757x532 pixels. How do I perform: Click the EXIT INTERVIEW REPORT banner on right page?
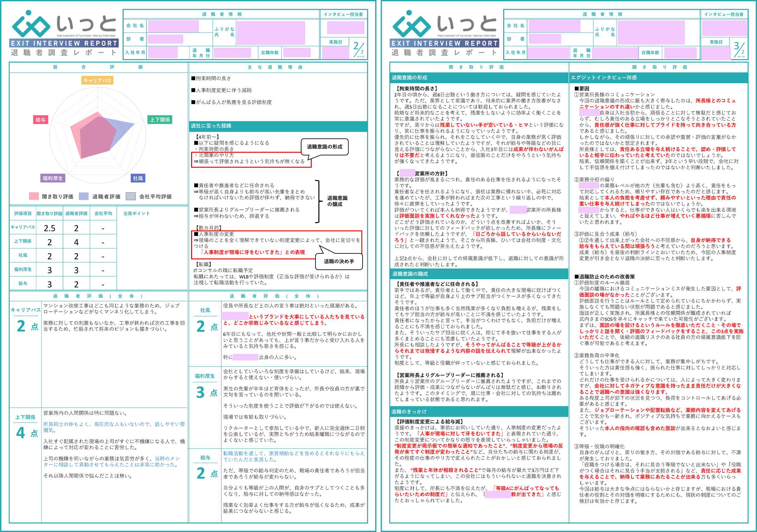coord(445,43)
